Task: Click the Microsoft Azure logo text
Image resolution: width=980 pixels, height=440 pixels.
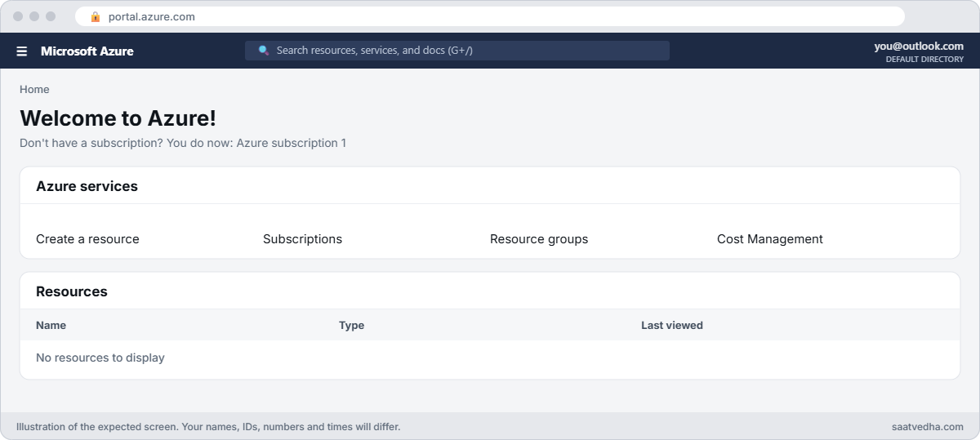Action: tap(87, 51)
